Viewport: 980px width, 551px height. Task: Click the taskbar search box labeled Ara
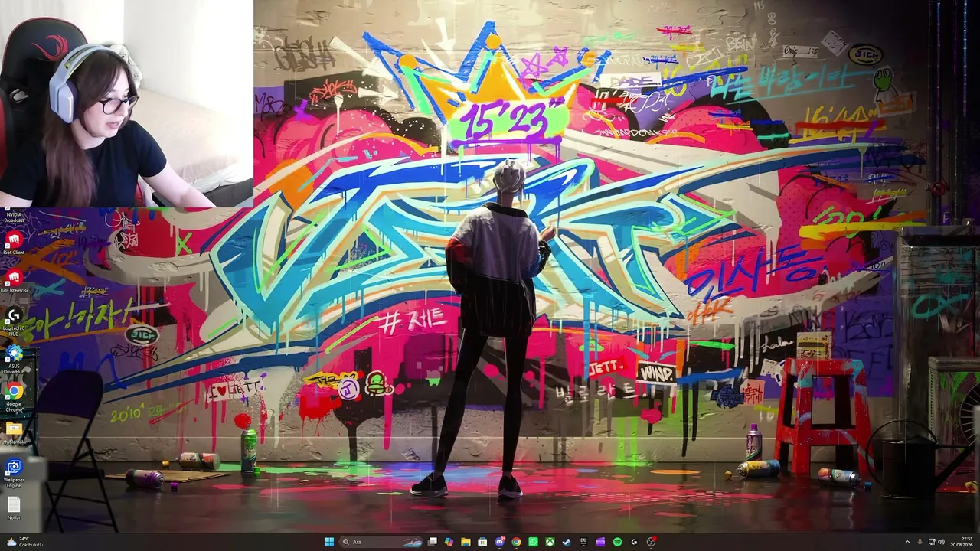[381, 542]
